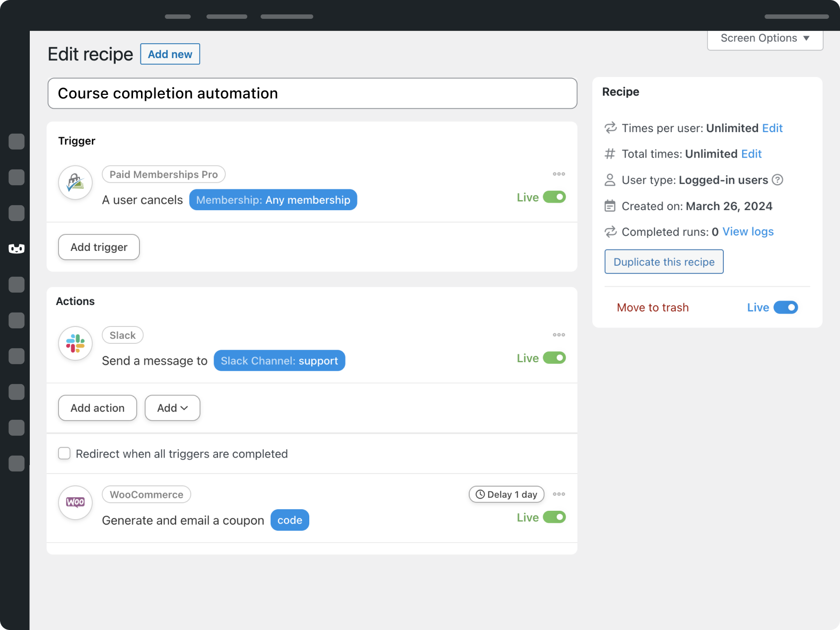Click the recipe title input field
This screenshot has height=630, width=840.
312,93
